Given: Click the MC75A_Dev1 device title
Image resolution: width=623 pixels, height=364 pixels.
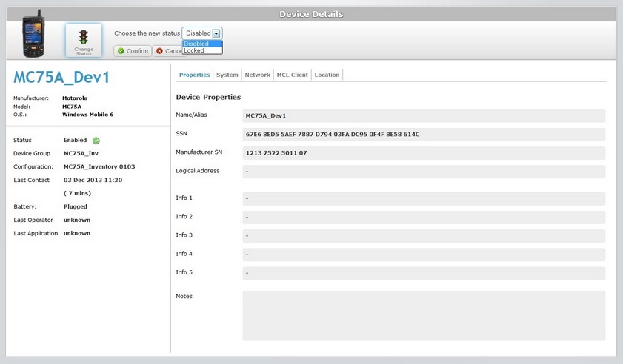Looking at the screenshot, I should pos(61,78).
